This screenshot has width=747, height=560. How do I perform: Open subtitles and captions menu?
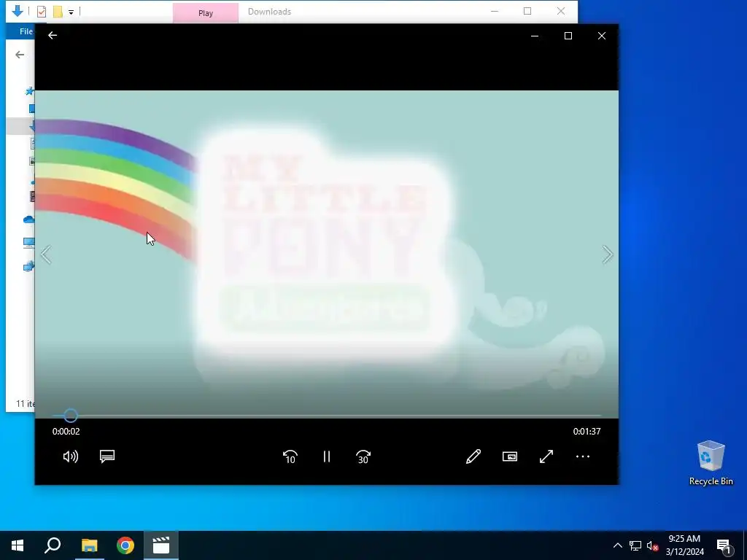107,456
